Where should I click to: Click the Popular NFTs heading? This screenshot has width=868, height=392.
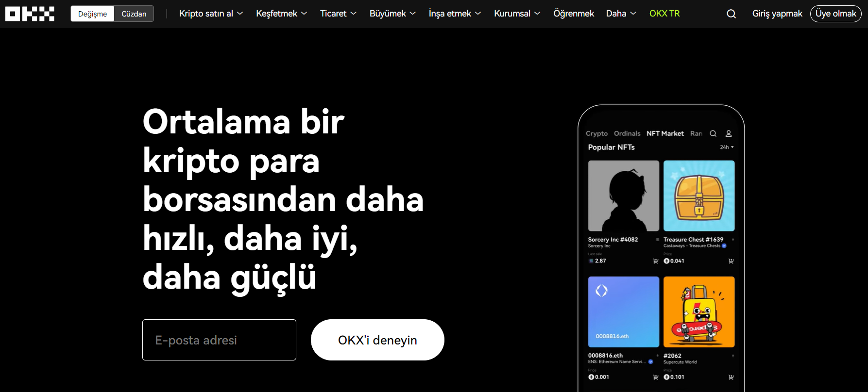[x=611, y=147]
